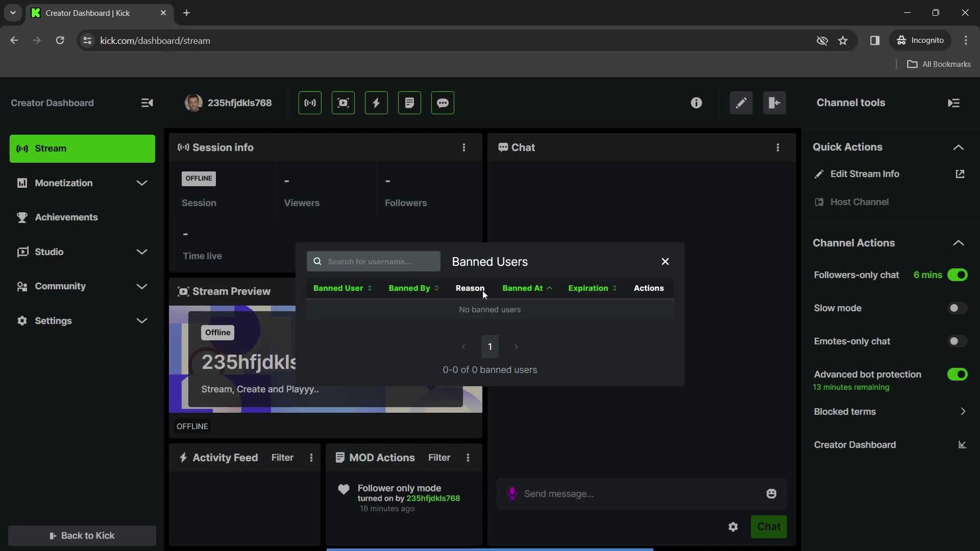This screenshot has width=980, height=551.
Task: Select the Edit Stream Info icon
Action: (820, 173)
